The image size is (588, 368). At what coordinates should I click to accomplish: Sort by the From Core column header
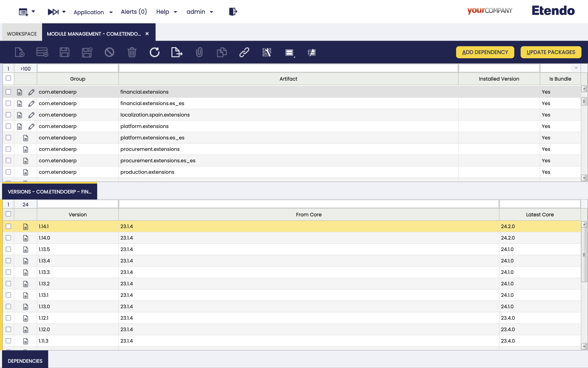pyautogui.click(x=308, y=215)
